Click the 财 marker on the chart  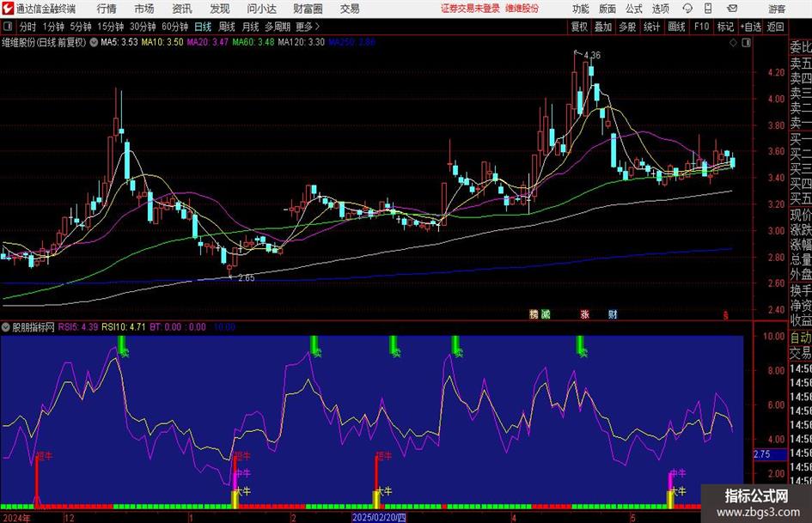[613, 313]
